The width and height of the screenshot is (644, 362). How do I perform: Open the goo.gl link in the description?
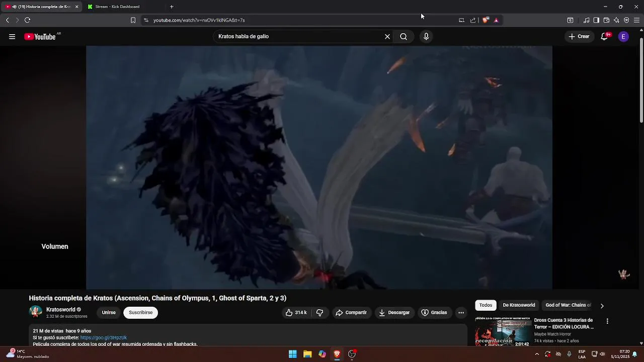tap(103, 338)
